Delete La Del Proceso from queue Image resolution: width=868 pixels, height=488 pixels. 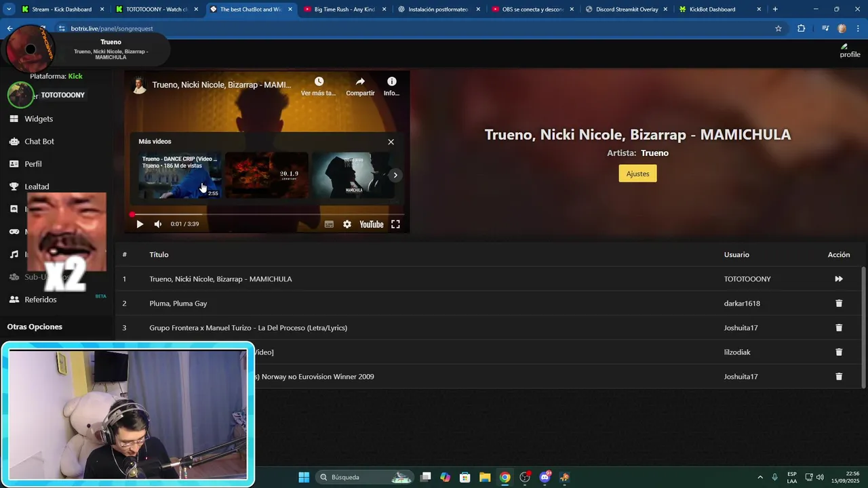[839, 327]
